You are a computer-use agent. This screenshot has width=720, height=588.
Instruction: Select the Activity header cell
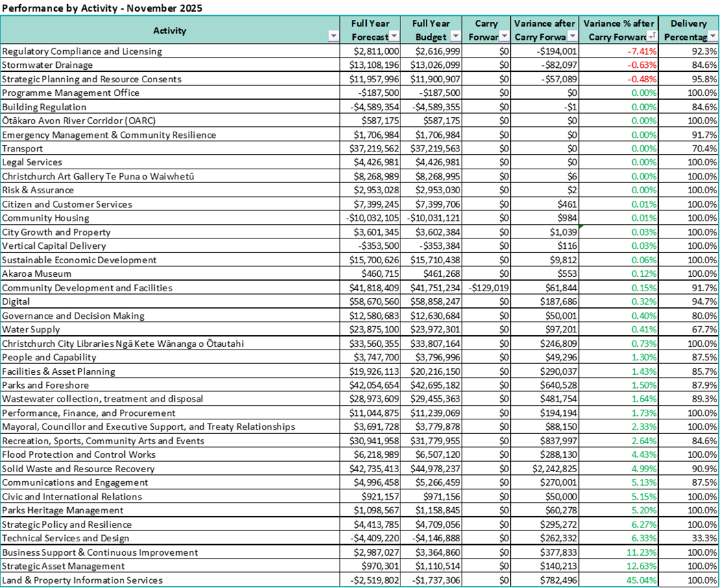(169, 31)
